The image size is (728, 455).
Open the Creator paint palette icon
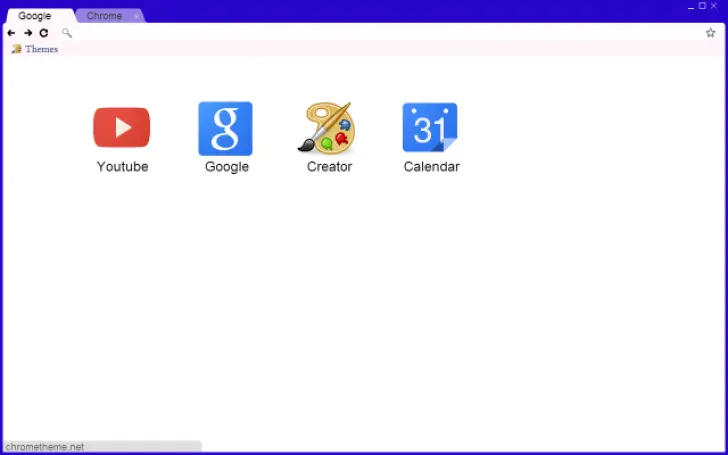[327, 128]
